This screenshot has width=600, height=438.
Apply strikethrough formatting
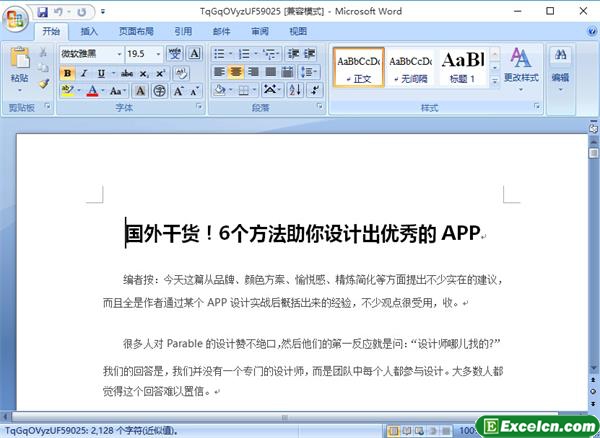[x=127, y=73]
